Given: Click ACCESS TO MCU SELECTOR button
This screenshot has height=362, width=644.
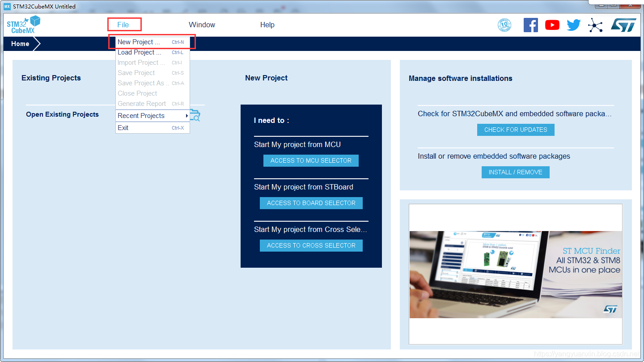Looking at the screenshot, I should (x=311, y=160).
